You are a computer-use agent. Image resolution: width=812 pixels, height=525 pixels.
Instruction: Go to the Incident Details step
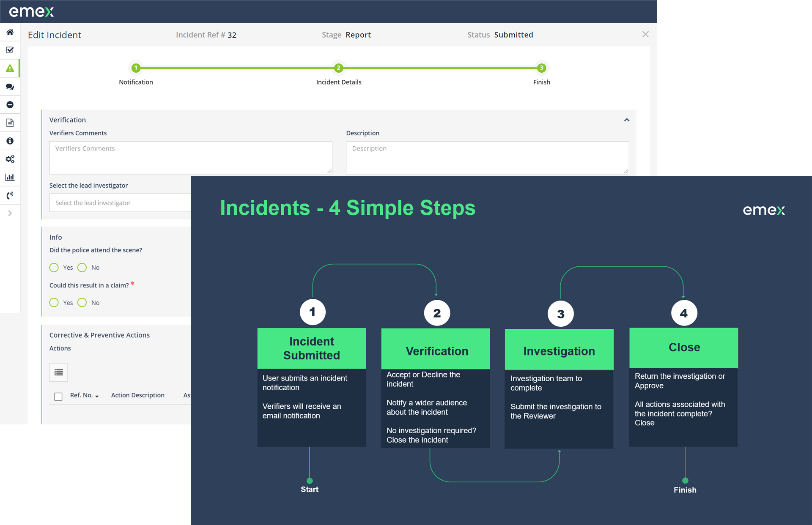point(338,68)
